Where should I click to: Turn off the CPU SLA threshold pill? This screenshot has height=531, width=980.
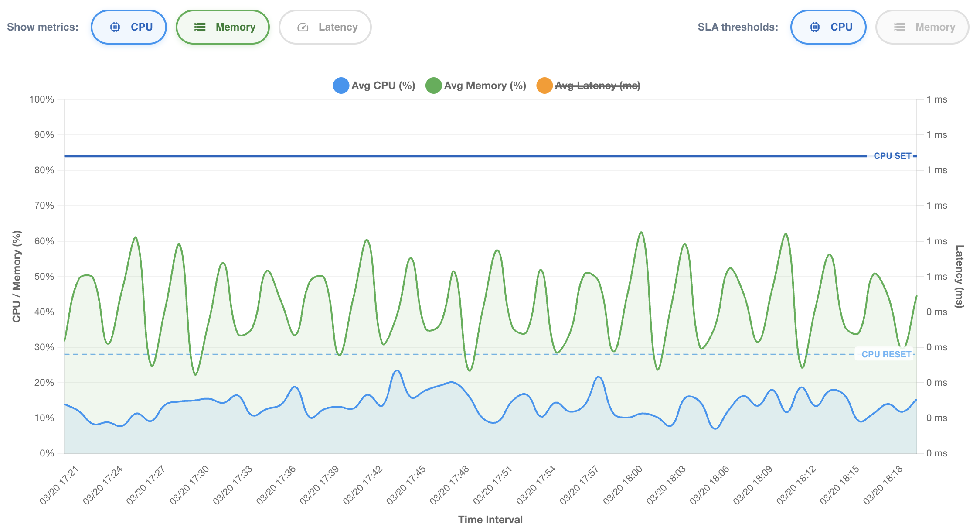coord(828,27)
